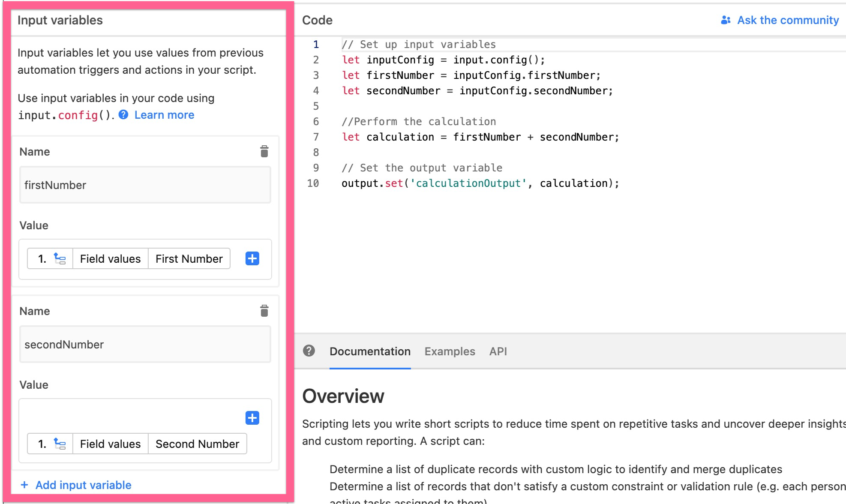
Task: Switch to the API tab
Action: pyautogui.click(x=498, y=351)
